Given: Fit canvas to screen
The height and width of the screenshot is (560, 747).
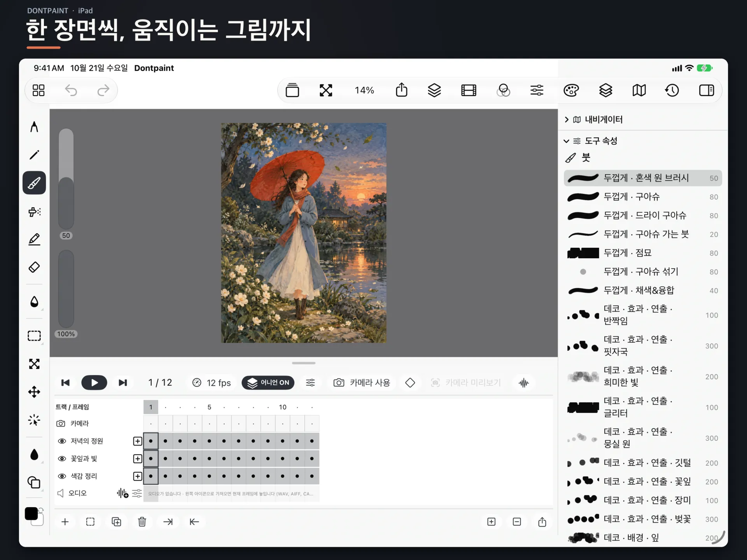Looking at the screenshot, I should [326, 90].
